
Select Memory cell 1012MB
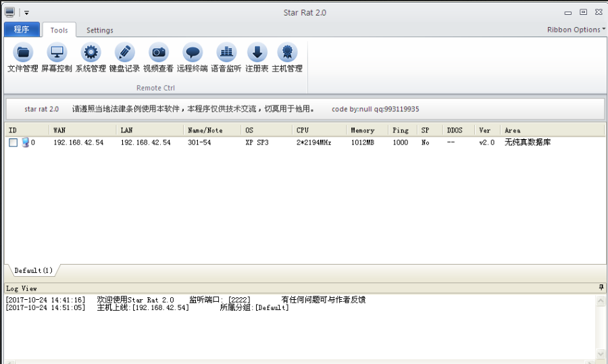coord(363,142)
